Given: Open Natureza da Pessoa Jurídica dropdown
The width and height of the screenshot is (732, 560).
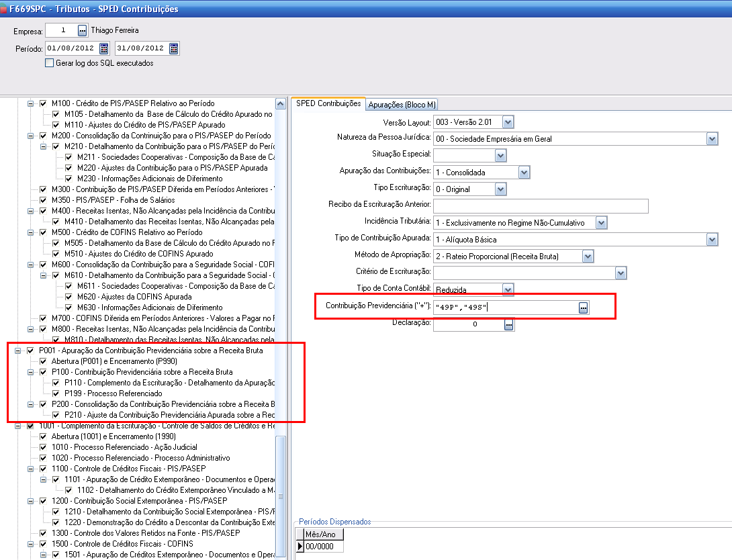Looking at the screenshot, I should tap(712, 139).
